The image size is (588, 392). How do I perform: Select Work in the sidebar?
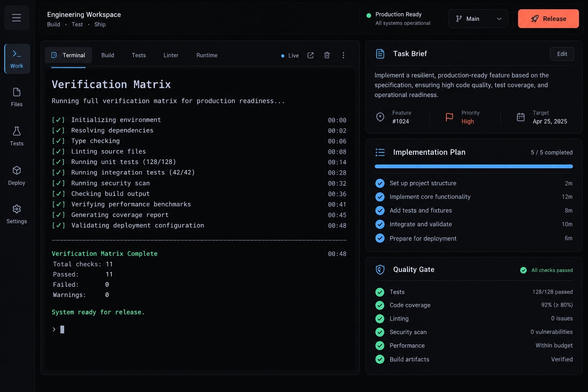[x=17, y=59]
